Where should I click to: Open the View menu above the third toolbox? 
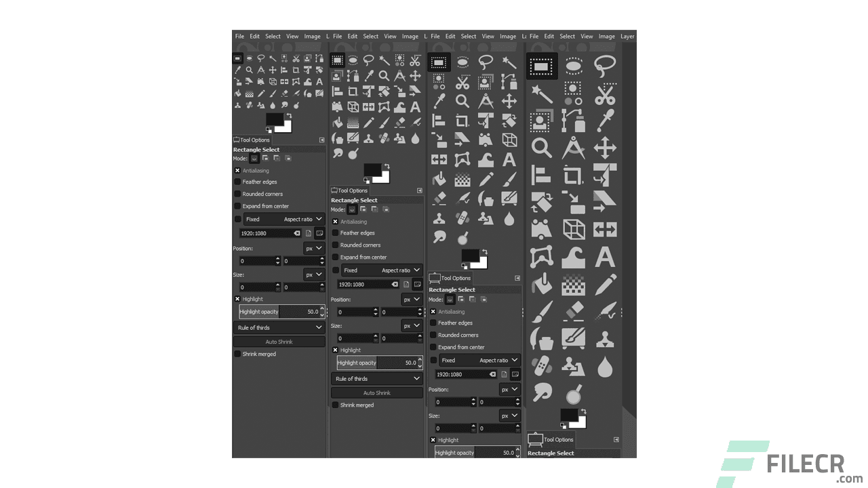[x=488, y=37]
